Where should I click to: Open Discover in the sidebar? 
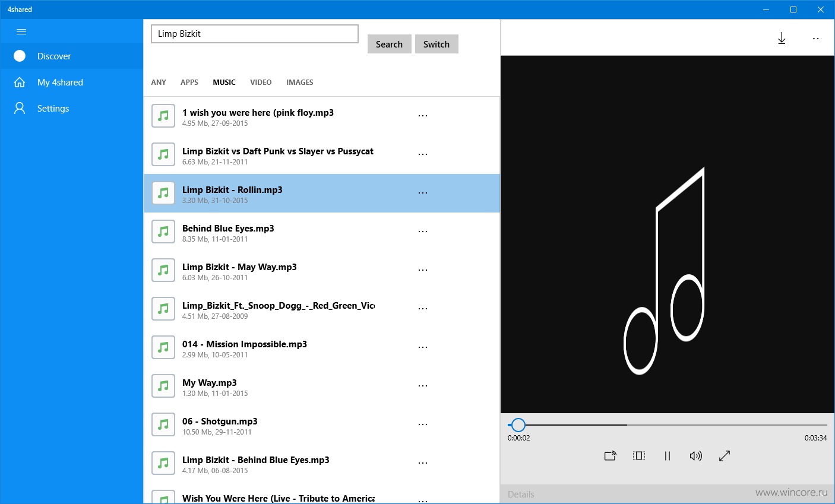pos(71,56)
